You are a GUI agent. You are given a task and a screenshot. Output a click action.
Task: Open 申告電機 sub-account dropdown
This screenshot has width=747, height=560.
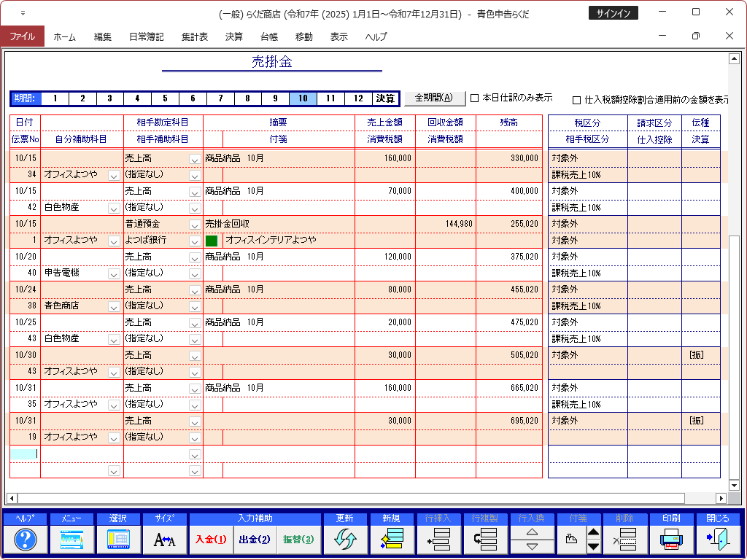point(114,273)
